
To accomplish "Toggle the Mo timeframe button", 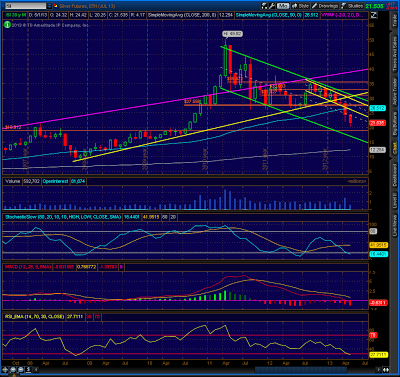I will 283,6.
